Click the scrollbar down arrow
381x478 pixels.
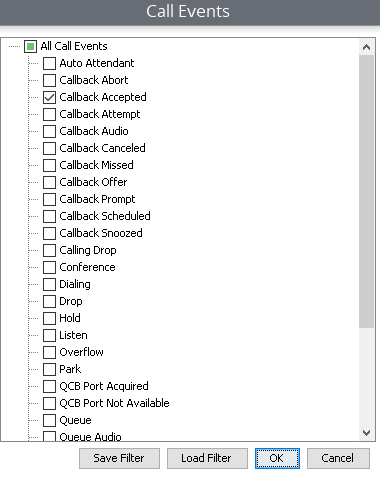click(366, 433)
